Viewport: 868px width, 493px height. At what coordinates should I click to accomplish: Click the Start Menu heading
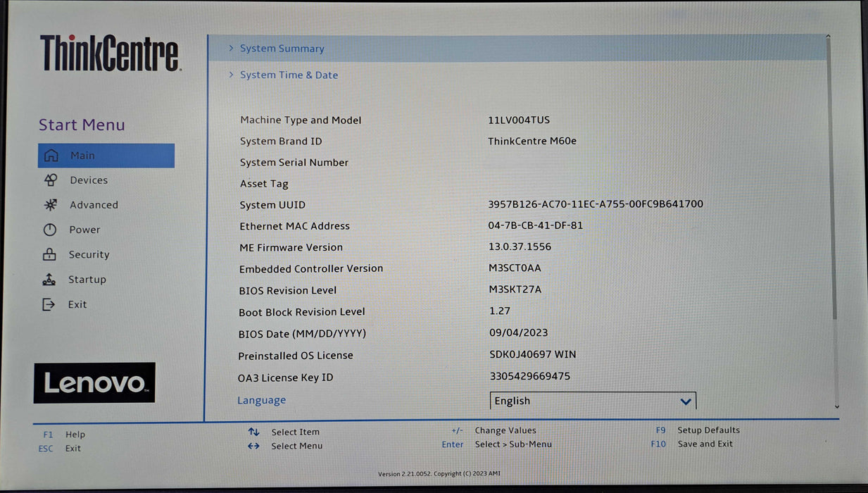[x=82, y=125]
